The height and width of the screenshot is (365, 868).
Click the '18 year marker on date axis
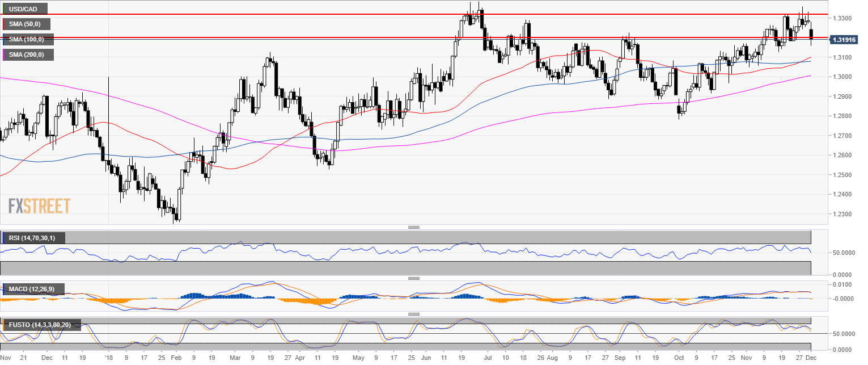[x=107, y=359]
